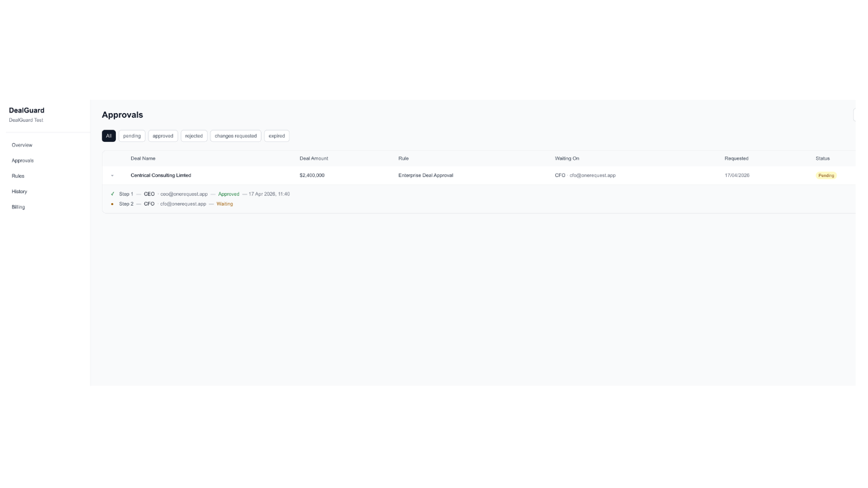Select the All filter tab
868x488 pixels.
click(x=108, y=136)
